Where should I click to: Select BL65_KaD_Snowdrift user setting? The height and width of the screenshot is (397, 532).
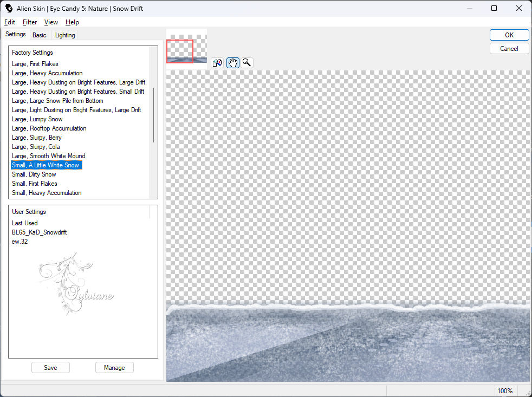click(39, 232)
